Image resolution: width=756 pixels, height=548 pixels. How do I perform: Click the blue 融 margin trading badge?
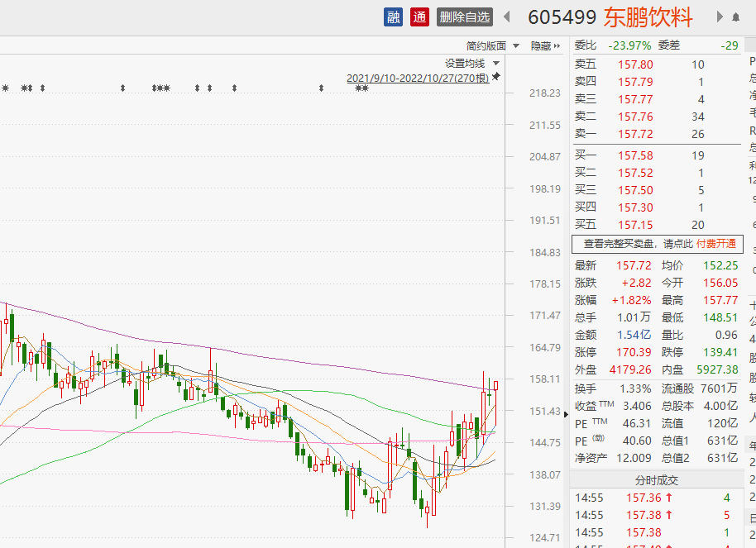click(393, 17)
